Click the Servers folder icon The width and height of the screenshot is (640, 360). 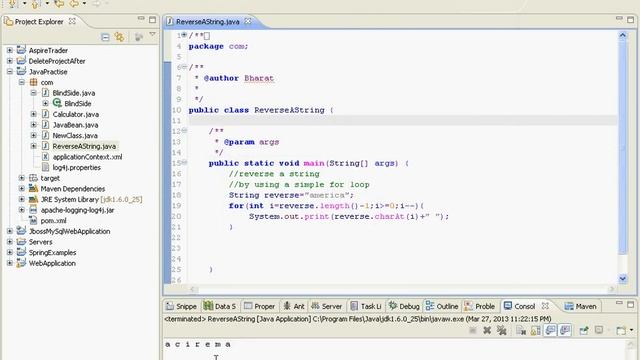[21, 242]
